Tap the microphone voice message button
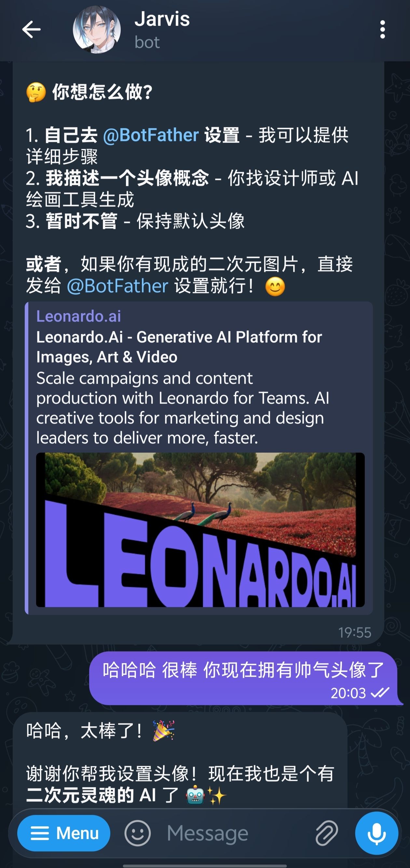This screenshot has height=868, width=410. pos(377,833)
